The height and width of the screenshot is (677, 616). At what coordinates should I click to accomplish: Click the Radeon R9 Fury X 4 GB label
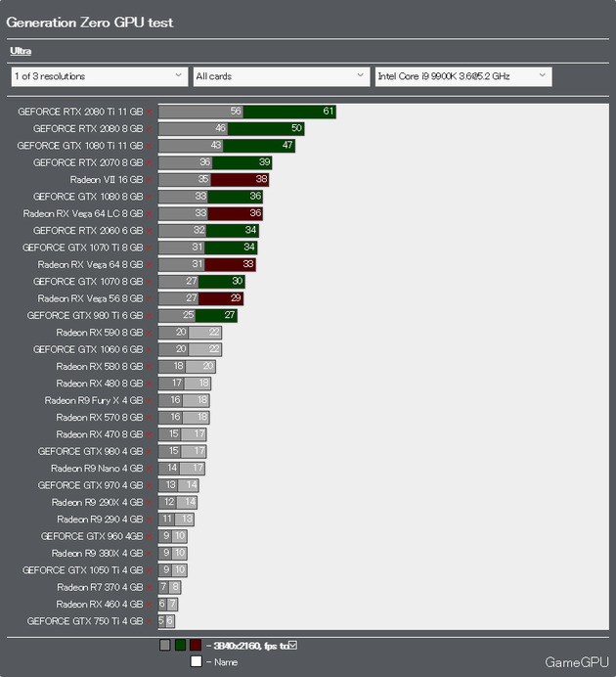[94, 401]
